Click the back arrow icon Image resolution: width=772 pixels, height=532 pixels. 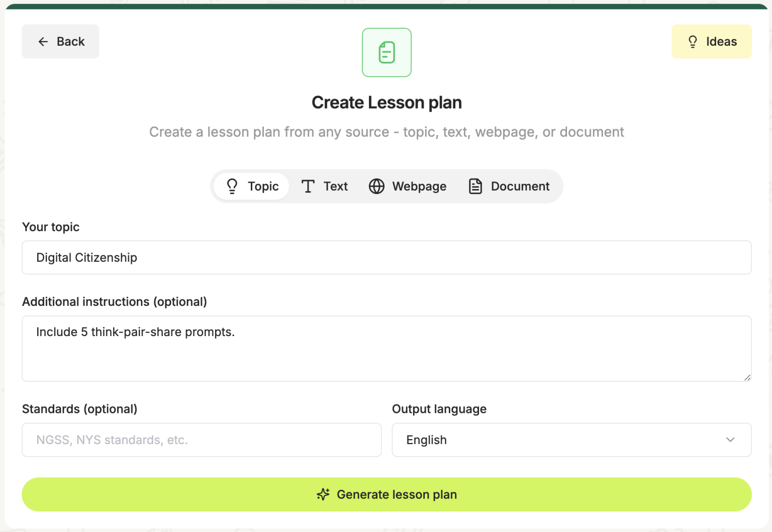click(43, 42)
